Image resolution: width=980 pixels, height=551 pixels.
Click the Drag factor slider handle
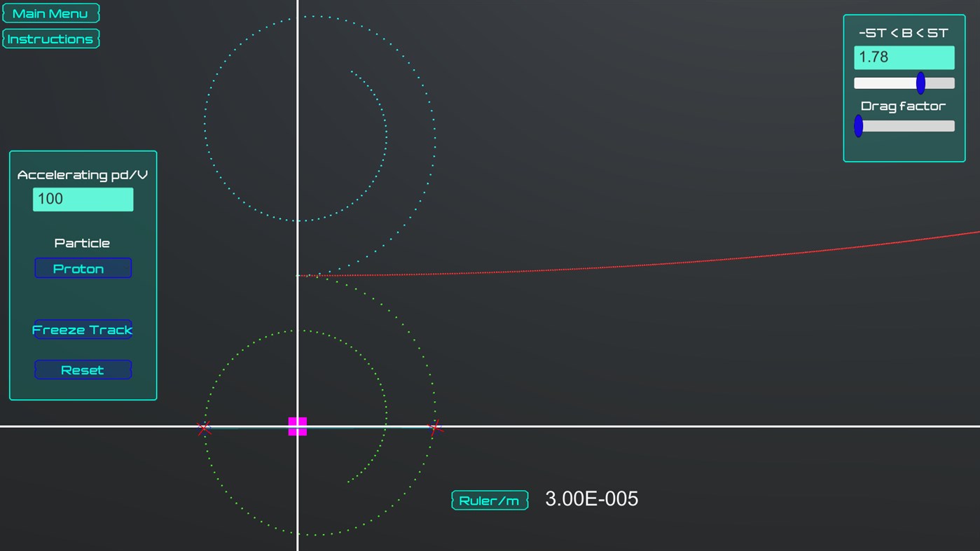coord(858,126)
